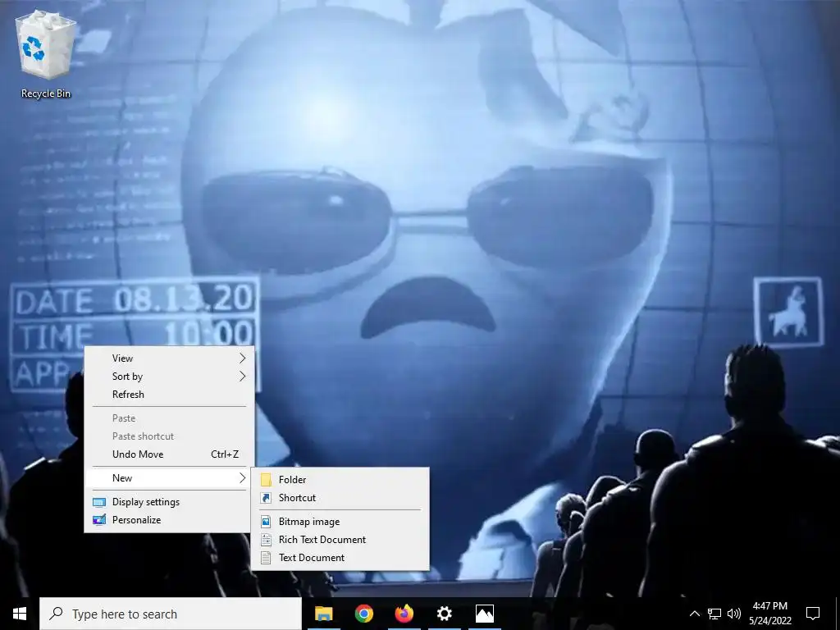Screen dimensions: 840x630
Task: Open the Recycle Bin desktop icon
Action: tap(46, 53)
